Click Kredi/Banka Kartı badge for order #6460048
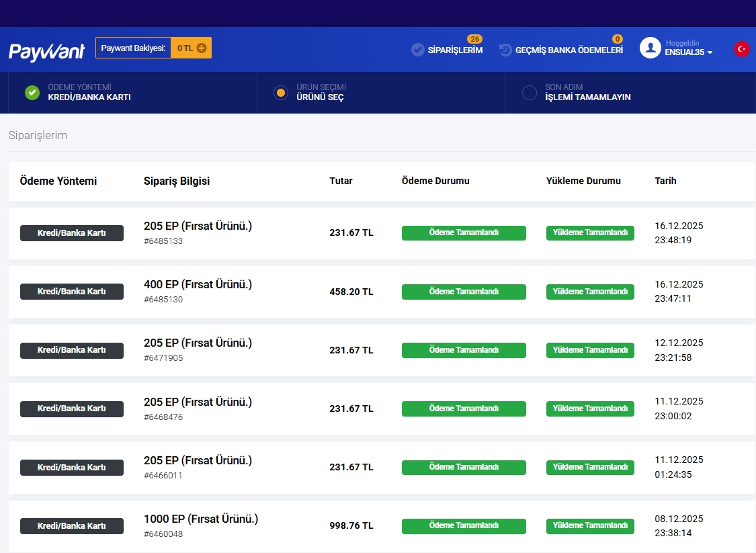 (71, 526)
